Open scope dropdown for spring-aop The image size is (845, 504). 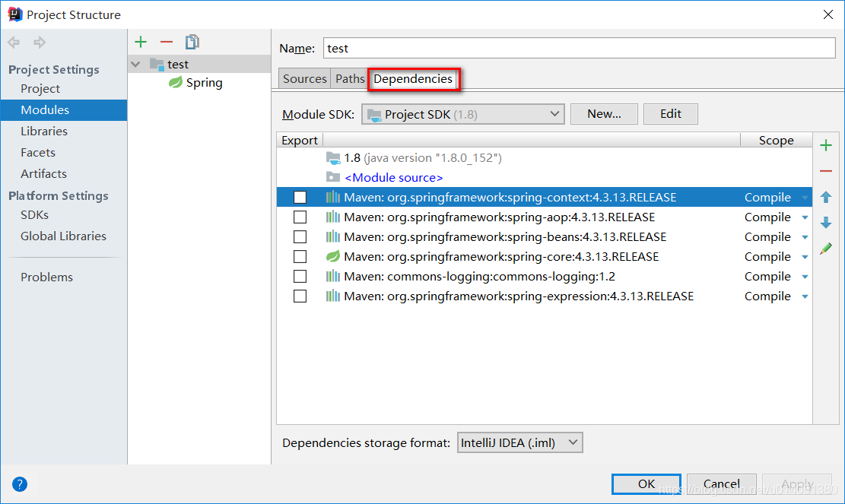pos(805,217)
